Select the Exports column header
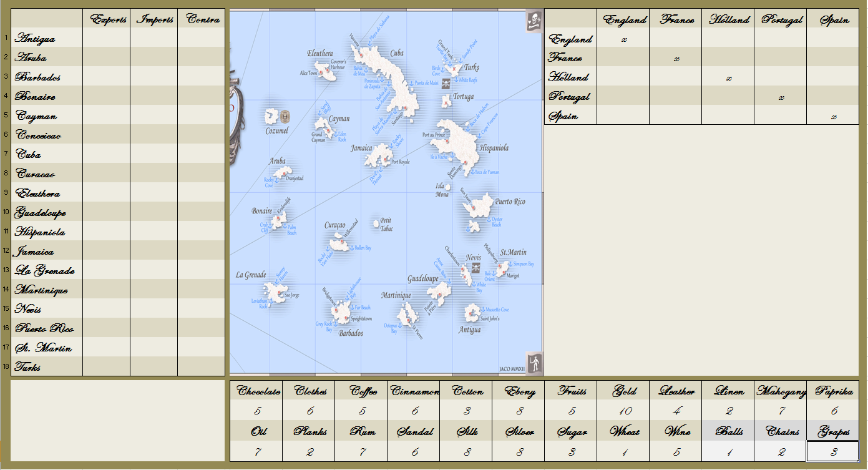 pyautogui.click(x=107, y=19)
